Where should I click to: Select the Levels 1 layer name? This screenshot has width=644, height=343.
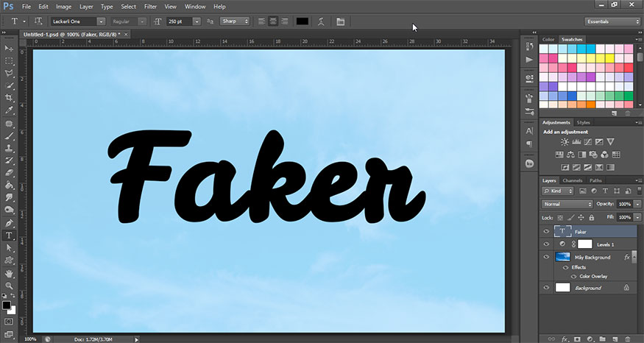pos(606,245)
